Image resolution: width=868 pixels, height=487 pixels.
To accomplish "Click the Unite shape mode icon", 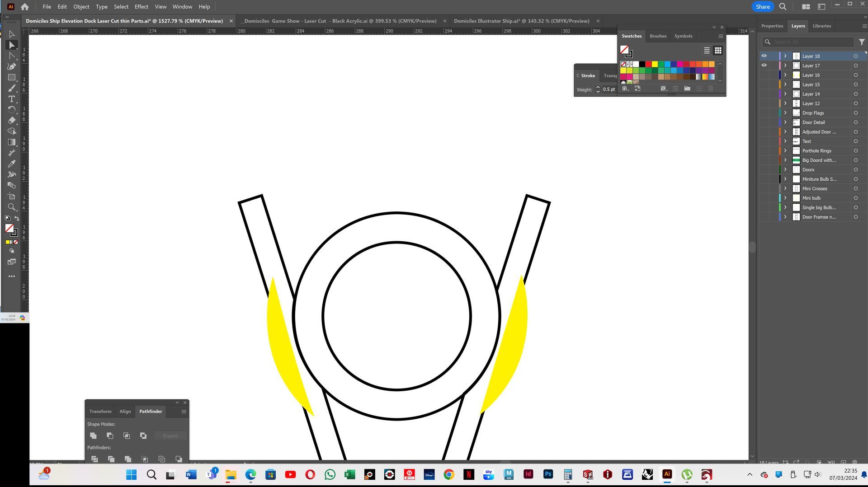I will (94, 436).
